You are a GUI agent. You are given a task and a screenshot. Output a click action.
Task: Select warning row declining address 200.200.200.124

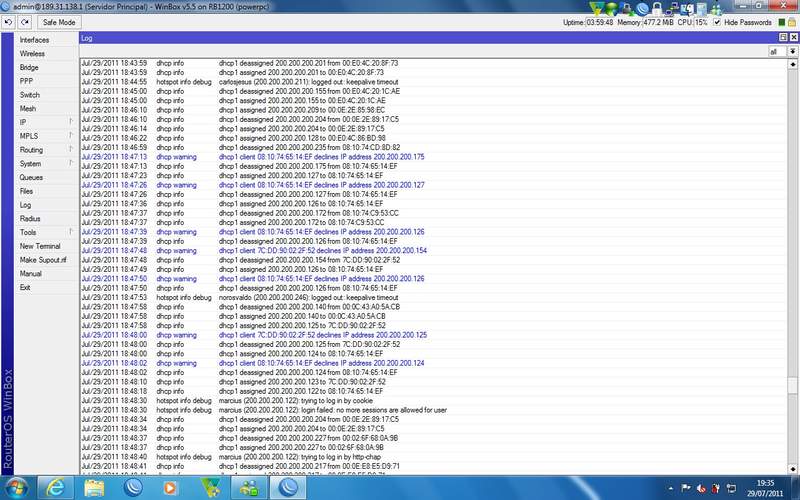434,363
